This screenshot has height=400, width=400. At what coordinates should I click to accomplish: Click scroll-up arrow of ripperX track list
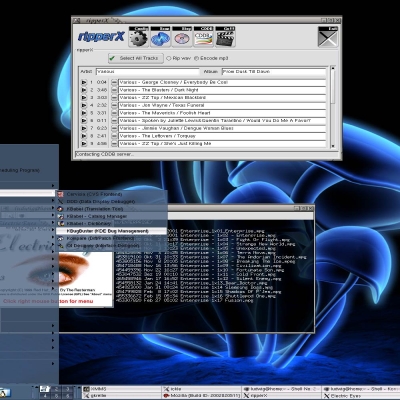[x=332, y=68]
